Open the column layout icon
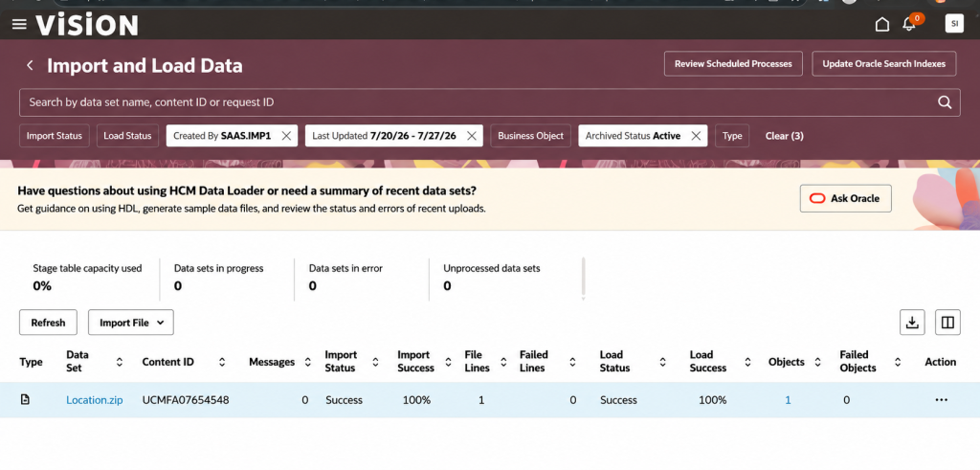 [x=947, y=323]
